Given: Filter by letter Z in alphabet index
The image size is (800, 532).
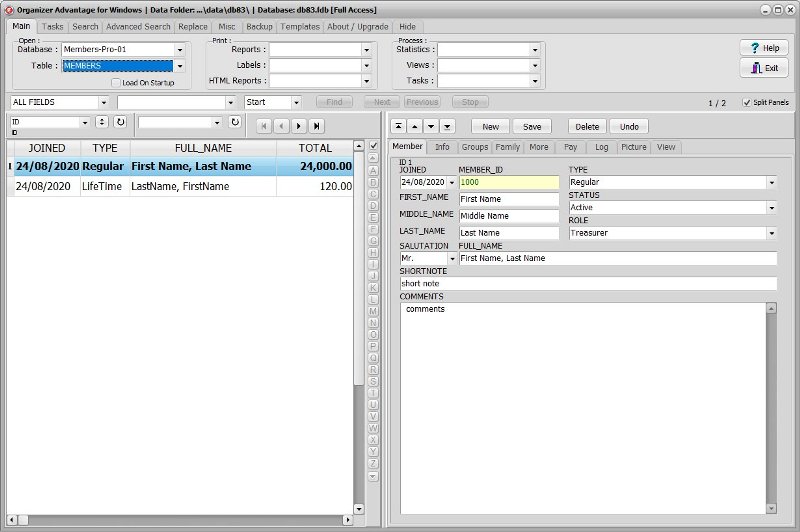Looking at the screenshot, I should [x=373, y=464].
